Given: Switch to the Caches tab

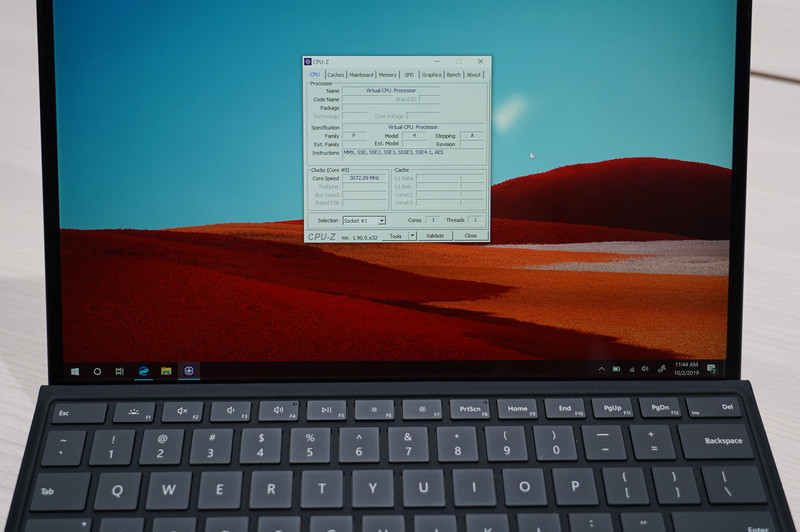Looking at the screenshot, I should click(x=336, y=75).
